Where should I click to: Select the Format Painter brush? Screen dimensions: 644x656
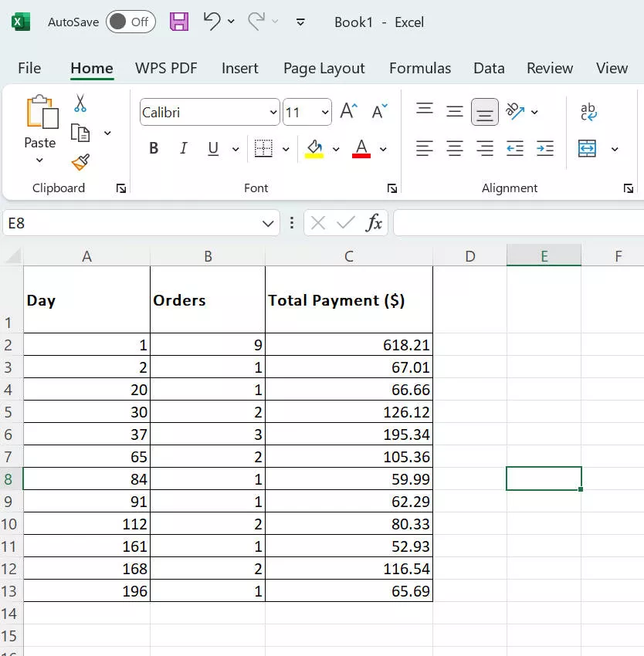pos(80,162)
